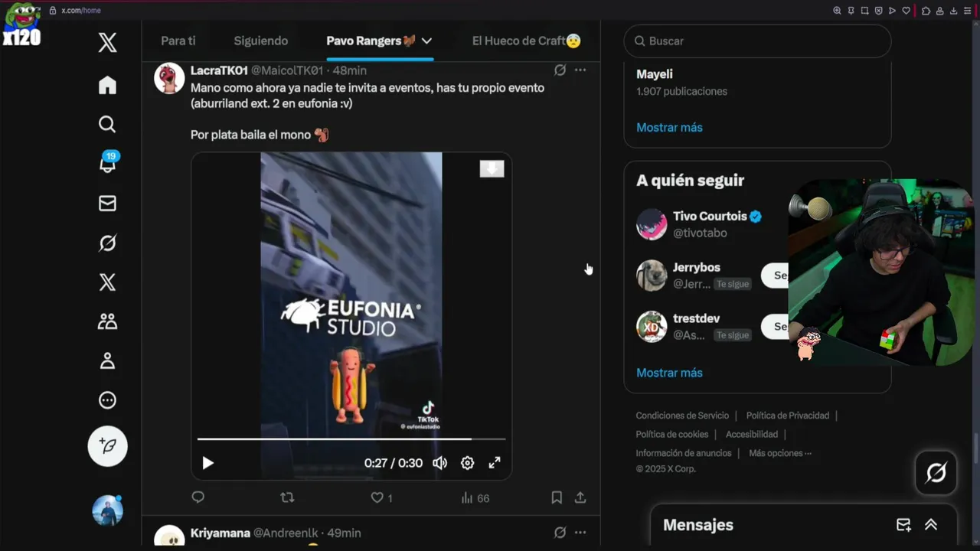This screenshot has height=551, width=980.
Task: Click the browser zoom magnifier icon
Action: 837,11
